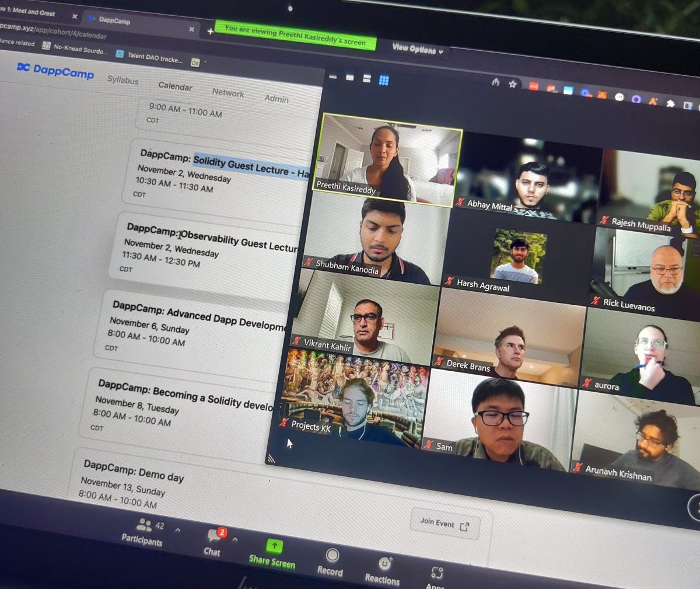This screenshot has width=700, height=589.
Task: Open the purple circle extension icon
Action: [636, 99]
